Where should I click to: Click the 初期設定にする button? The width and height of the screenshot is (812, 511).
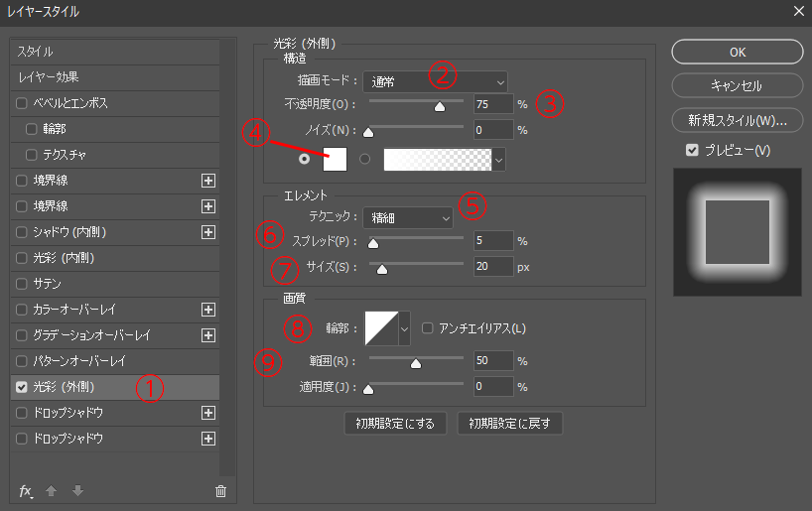(395, 424)
